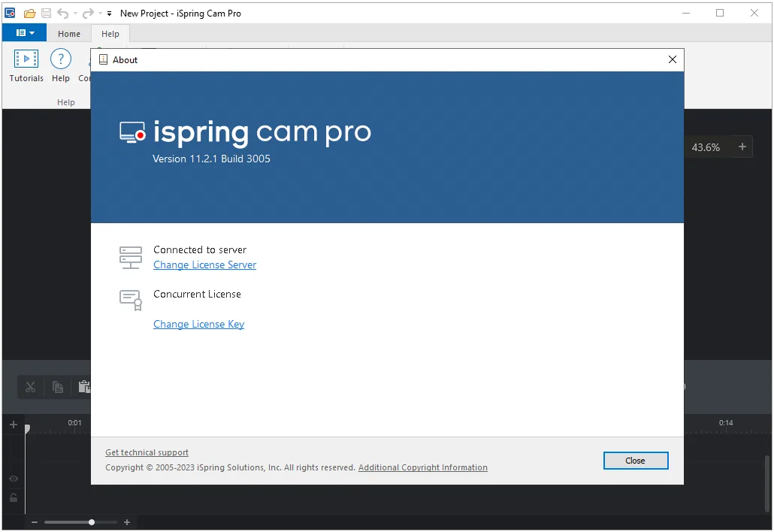
Task: Click the timeline playhead marker
Action: (27, 428)
